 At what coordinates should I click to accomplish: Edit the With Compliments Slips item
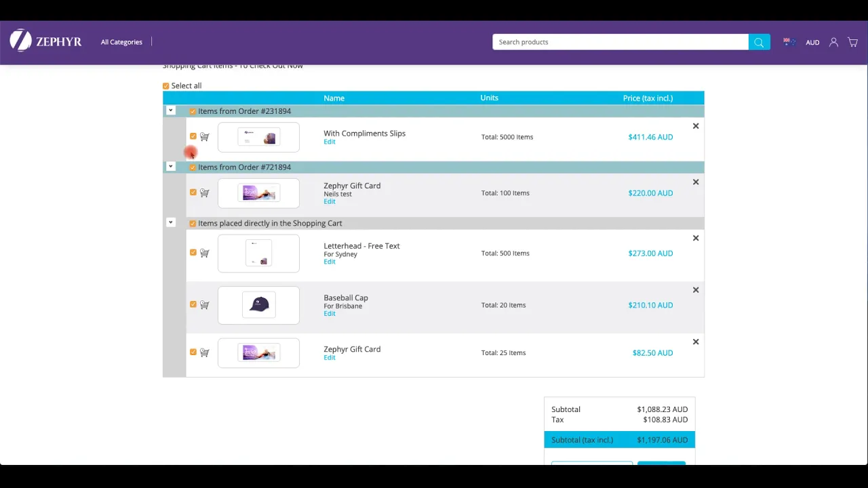(x=330, y=142)
